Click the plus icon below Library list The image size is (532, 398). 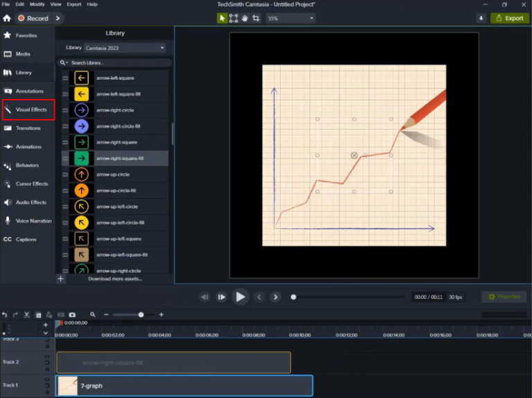[61, 279]
